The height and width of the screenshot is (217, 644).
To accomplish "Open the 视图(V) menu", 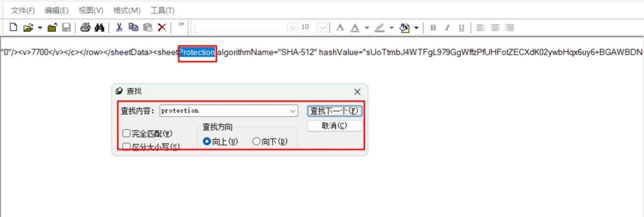I will (91, 10).
